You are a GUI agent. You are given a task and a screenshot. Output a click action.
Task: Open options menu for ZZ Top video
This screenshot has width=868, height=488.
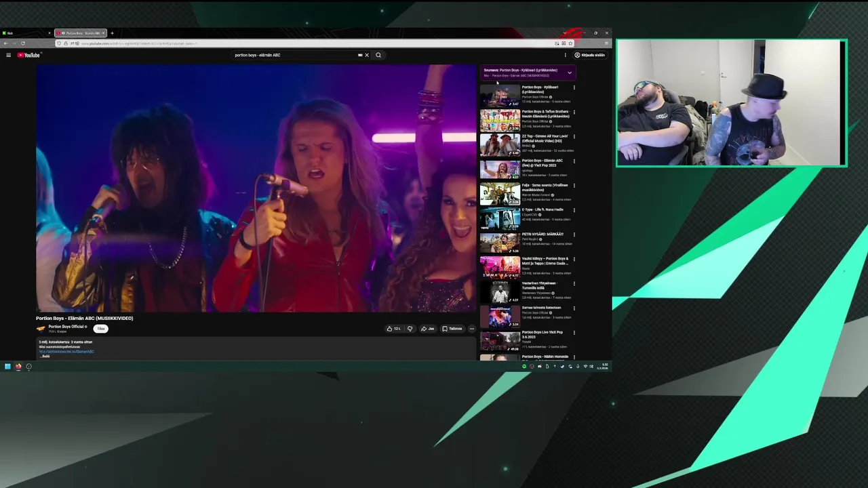[x=574, y=136]
